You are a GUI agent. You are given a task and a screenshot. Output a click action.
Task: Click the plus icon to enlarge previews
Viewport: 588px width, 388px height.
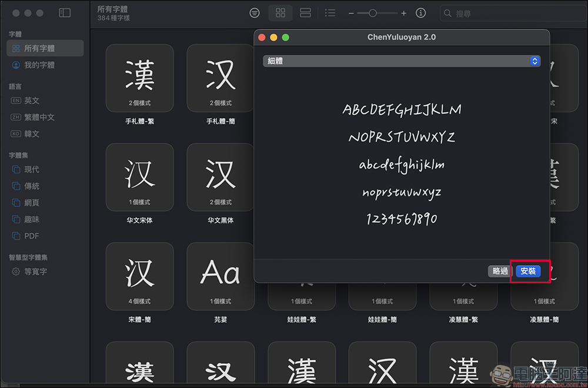click(x=403, y=14)
